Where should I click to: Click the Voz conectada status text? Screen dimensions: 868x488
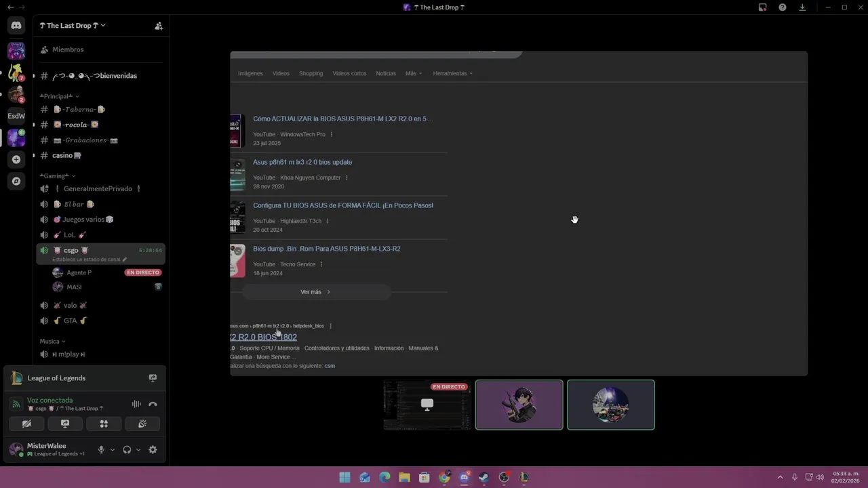point(50,400)
